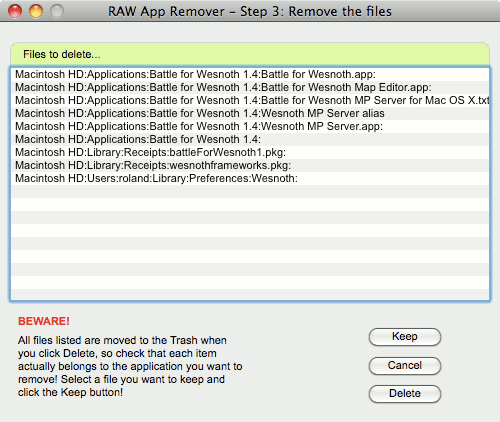This screenshot has width=500, height=422.
Task: Select the Preferences:Wesnoth row
Action: point(250,178)
